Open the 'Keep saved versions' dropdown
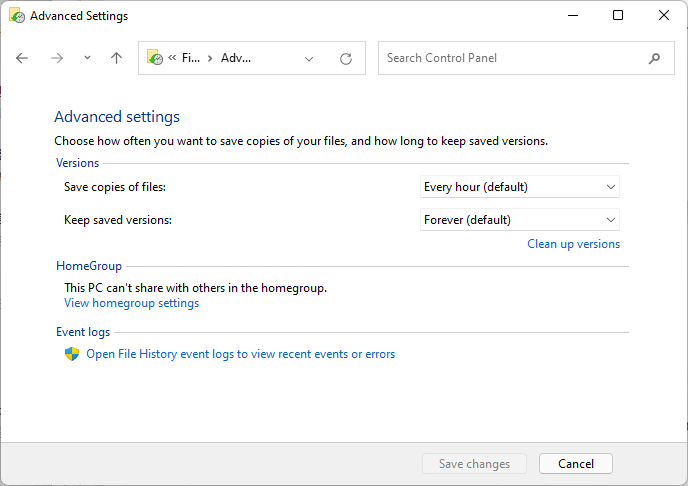This screenshot has width=688, height=486. click(520, 220)
